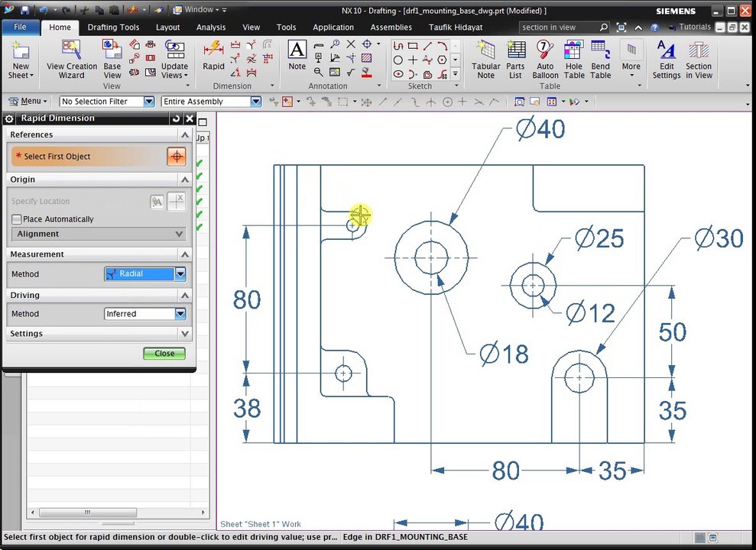Image resolution: width=756 pixels, height=550 pixels.
Task: Click the centerline symbol annotation icon
Action: click(367, 44)
